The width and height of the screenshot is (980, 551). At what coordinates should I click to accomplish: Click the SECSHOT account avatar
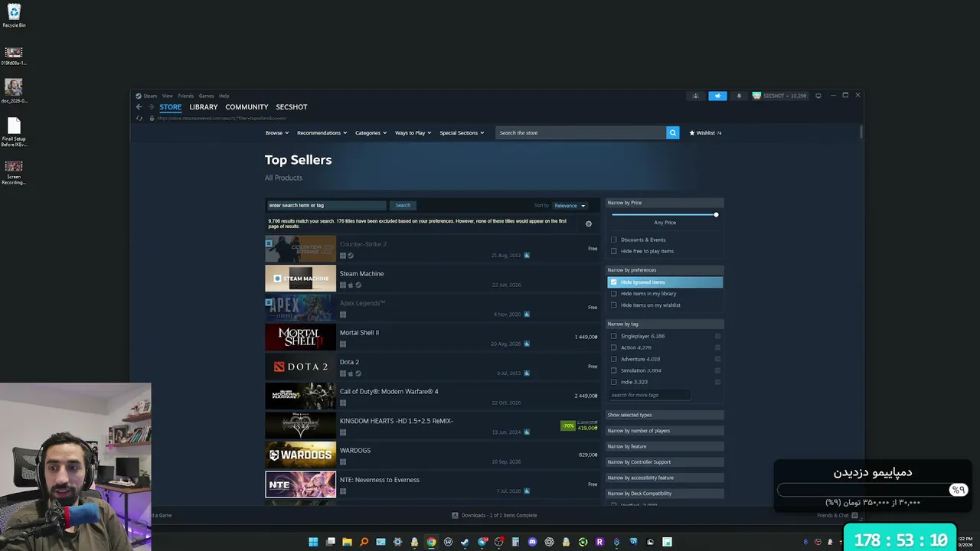756,96
